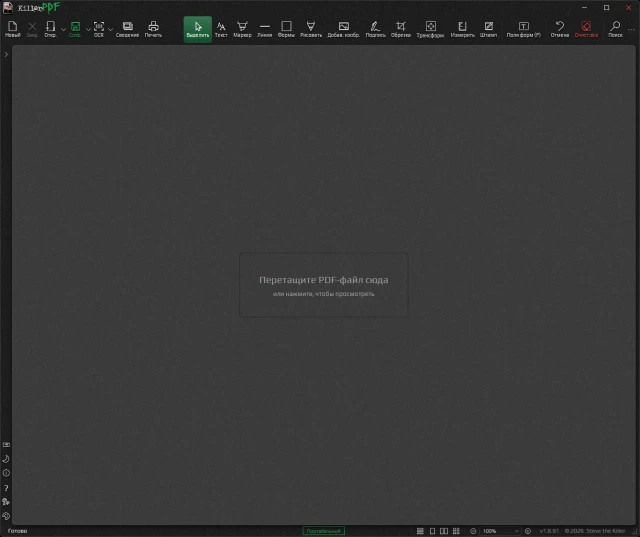
Task: Select the Текст text tool
Action: pos(221,29)
